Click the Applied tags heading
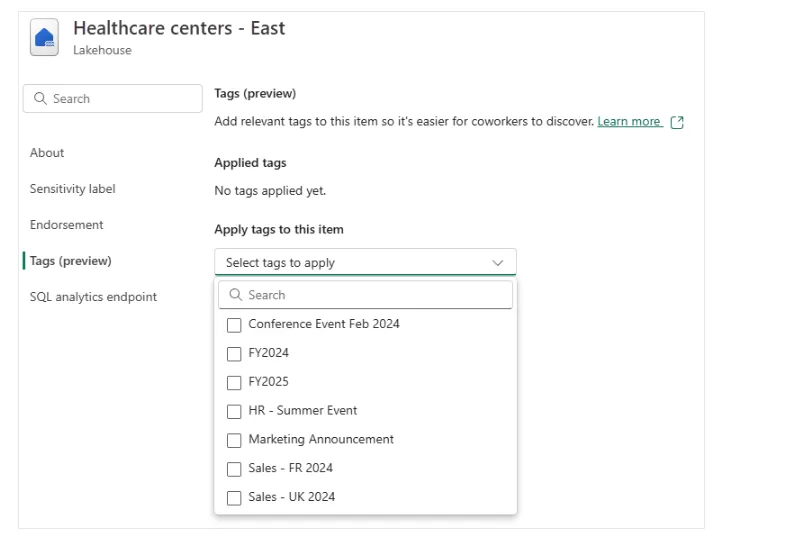 pyautogui.click(x=250, y=163)
